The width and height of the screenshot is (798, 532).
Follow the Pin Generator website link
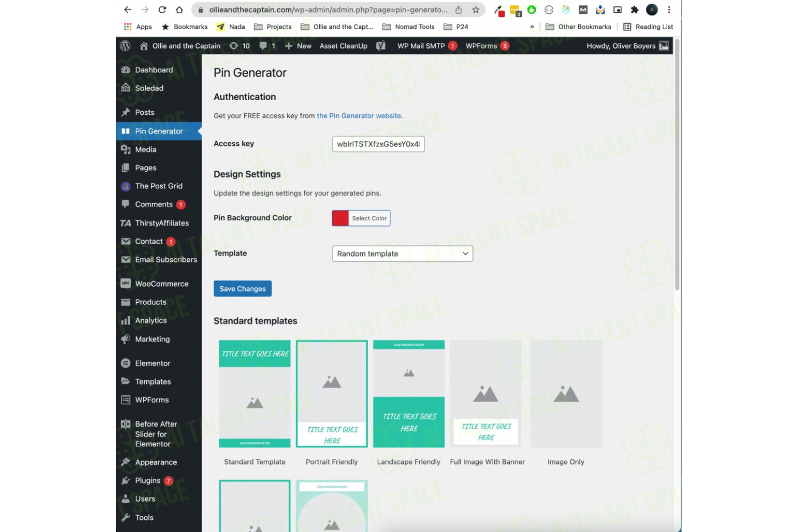point(359,116)
